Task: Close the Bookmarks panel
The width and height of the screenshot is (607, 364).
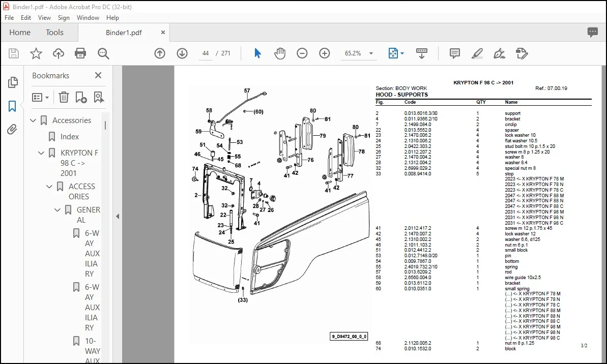Action: click(x=98, y=75)
